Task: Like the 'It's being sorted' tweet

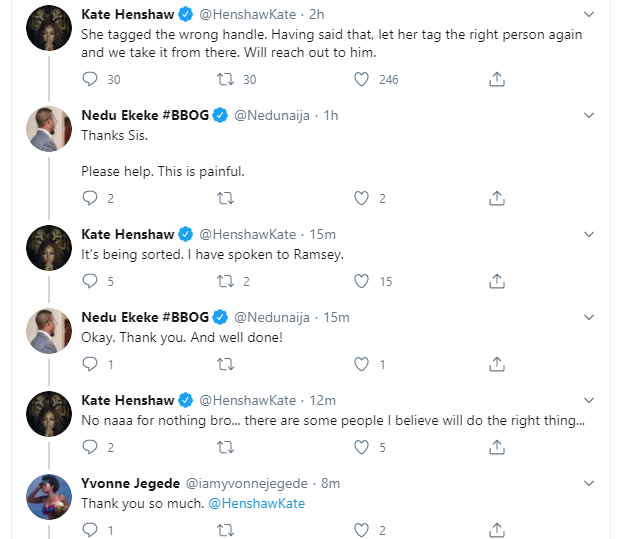Action: 362,282
